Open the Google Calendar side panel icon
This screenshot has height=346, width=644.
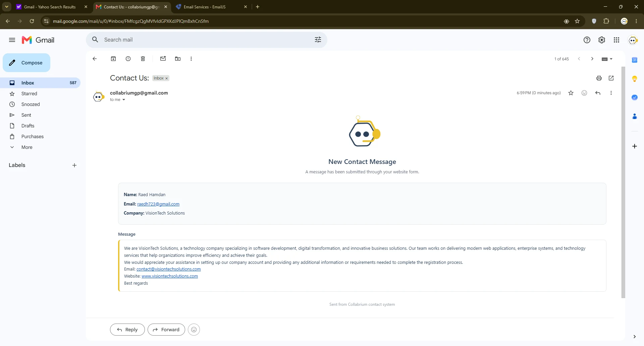coord(635,60)
